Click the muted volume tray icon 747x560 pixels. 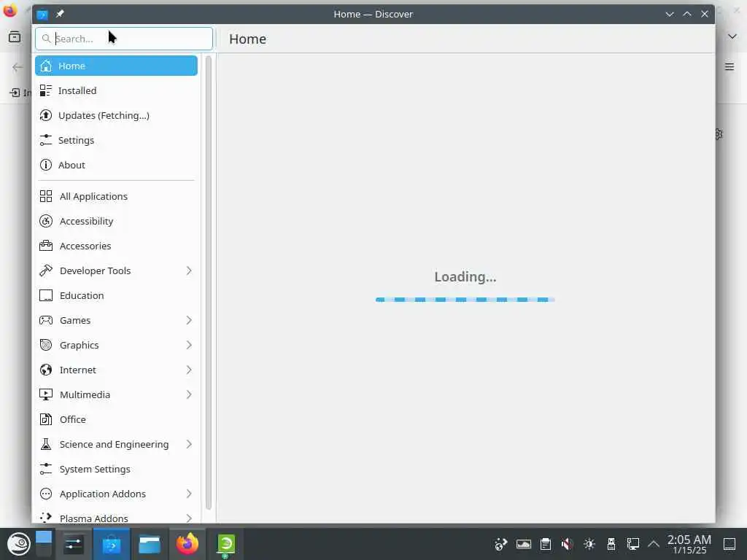(567, 544)
